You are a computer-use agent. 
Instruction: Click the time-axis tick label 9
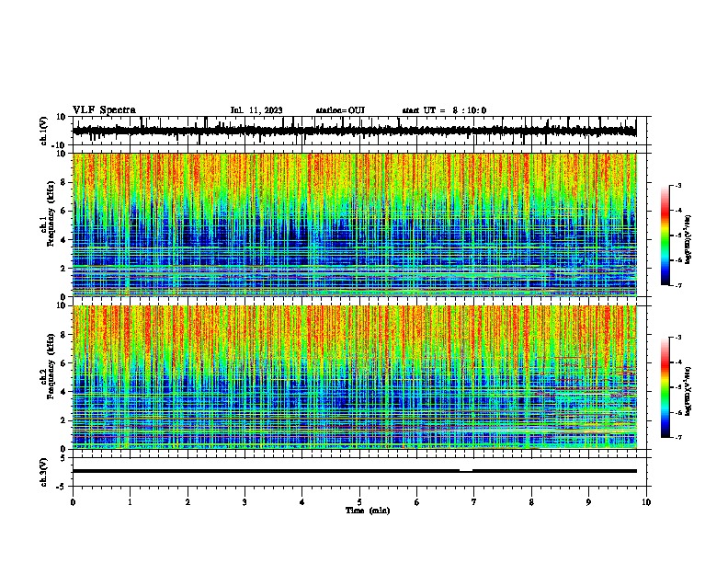point(588,502)
